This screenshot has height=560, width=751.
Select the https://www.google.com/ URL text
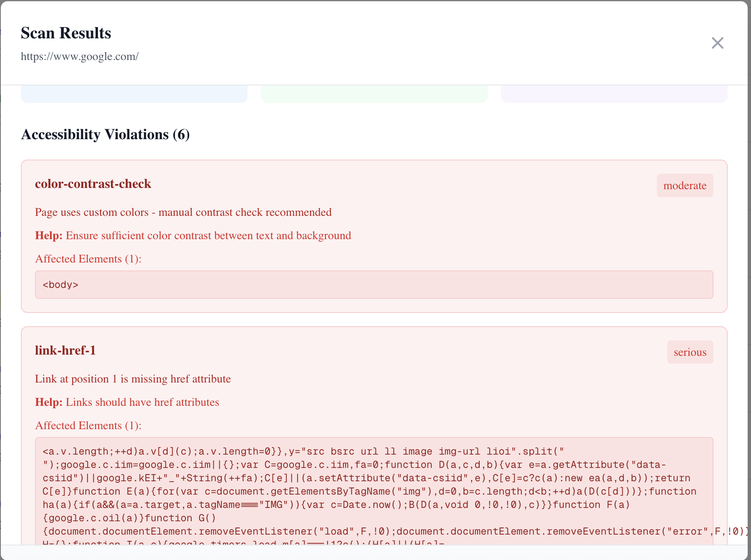point(80,56)
